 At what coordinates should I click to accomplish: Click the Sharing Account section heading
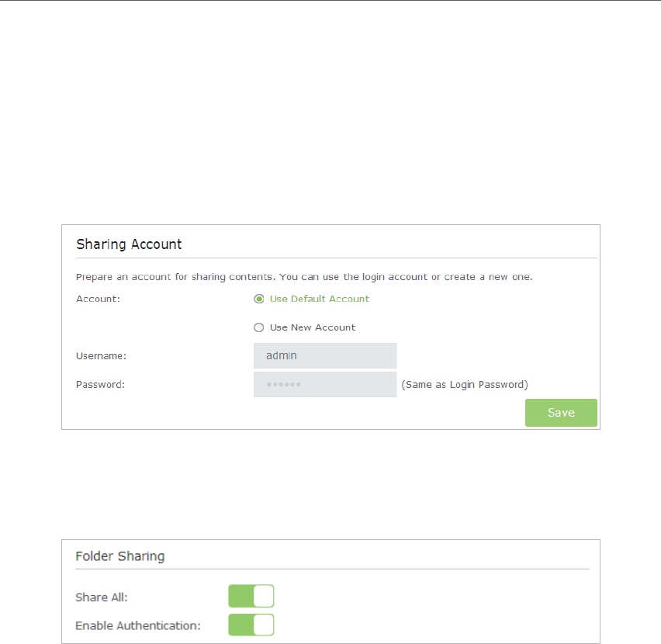(x=129, y=244)
